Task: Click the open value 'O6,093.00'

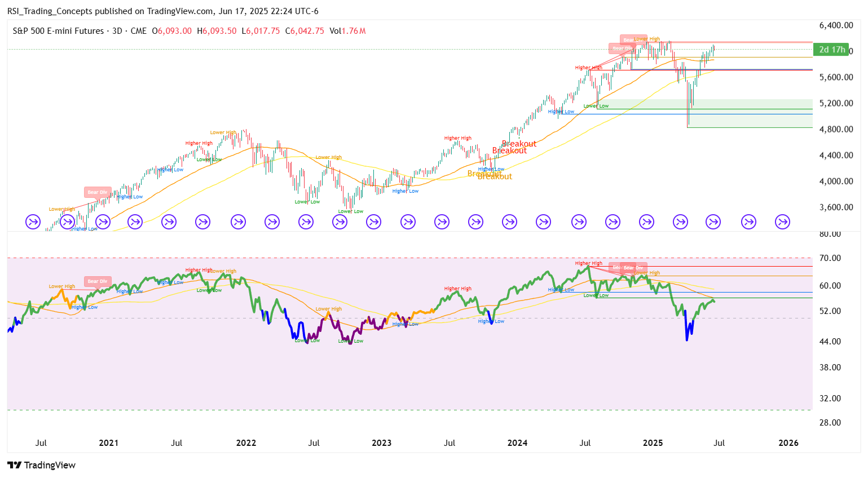Action: (172, 31)
